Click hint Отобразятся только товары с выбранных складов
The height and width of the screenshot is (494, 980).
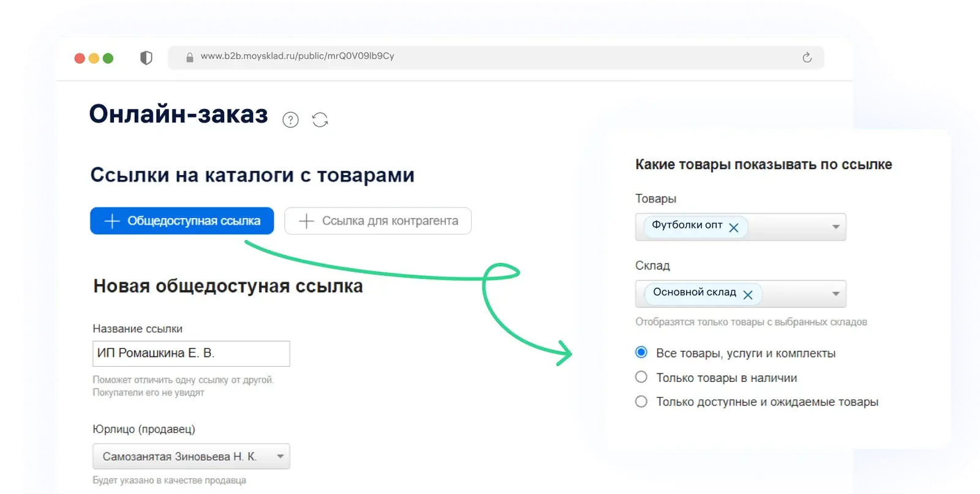[752, 322]
